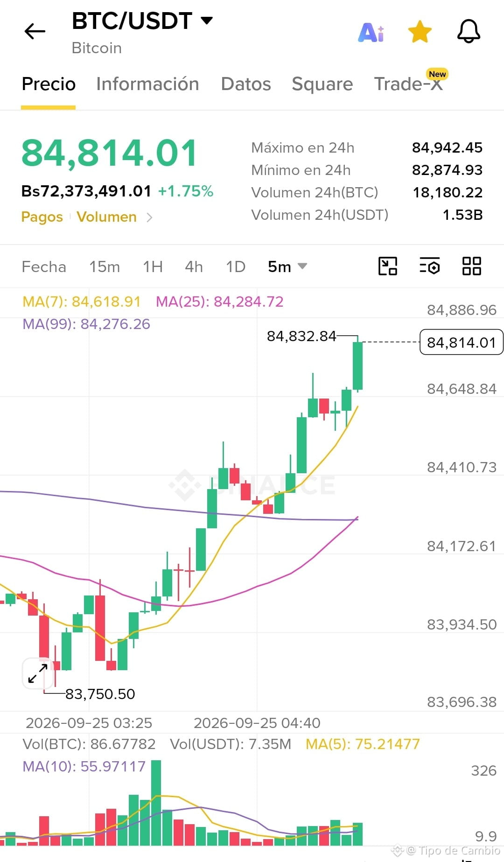Select the 1H chart interval
Image resolution: width=504 pixels, height=862 pixels.
coord(153,266)
